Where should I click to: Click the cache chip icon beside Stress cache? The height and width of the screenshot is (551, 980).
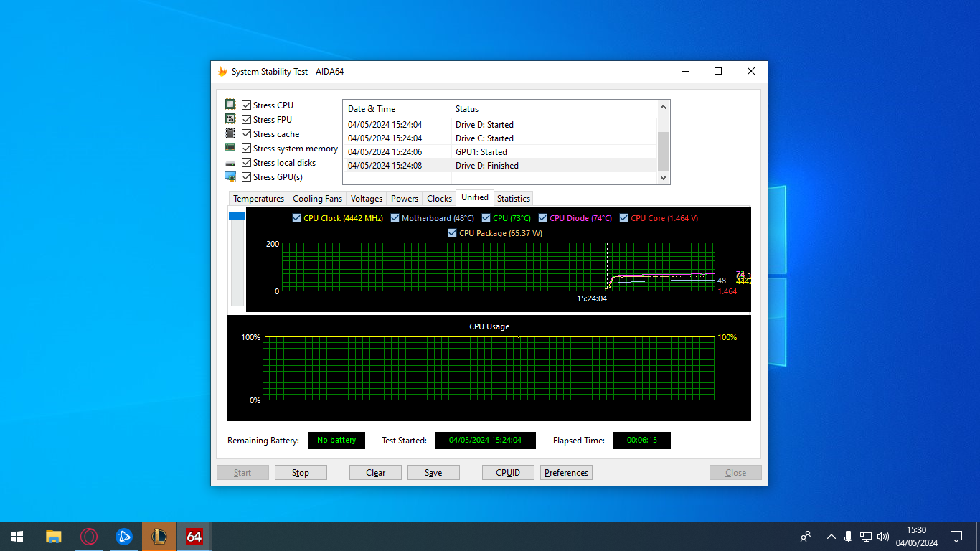tap(230, 133)
